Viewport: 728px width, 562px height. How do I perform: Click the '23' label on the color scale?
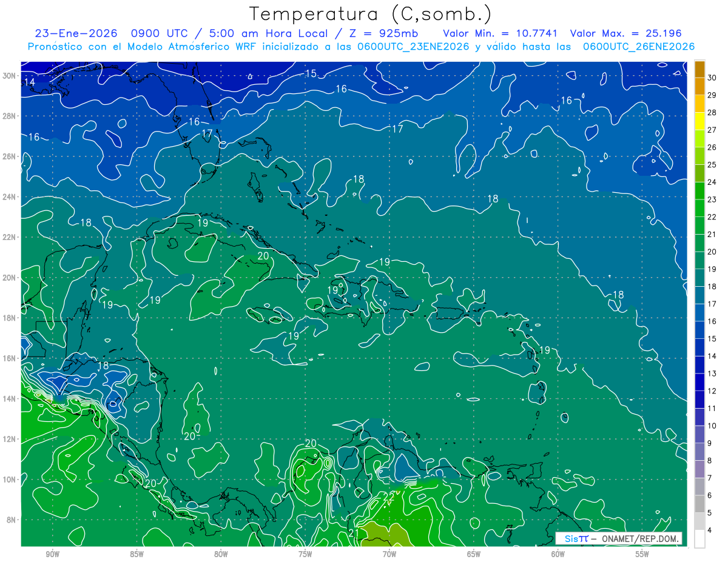tap(712, 199)
